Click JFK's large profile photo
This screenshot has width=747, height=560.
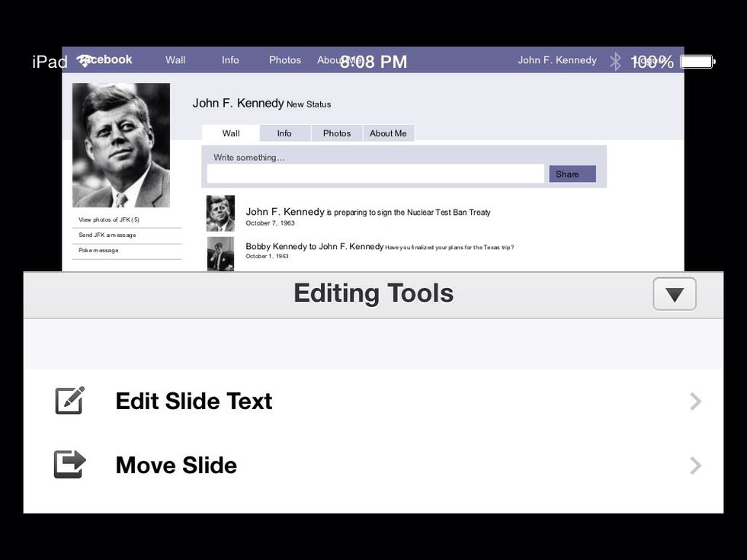click(121, 145)
